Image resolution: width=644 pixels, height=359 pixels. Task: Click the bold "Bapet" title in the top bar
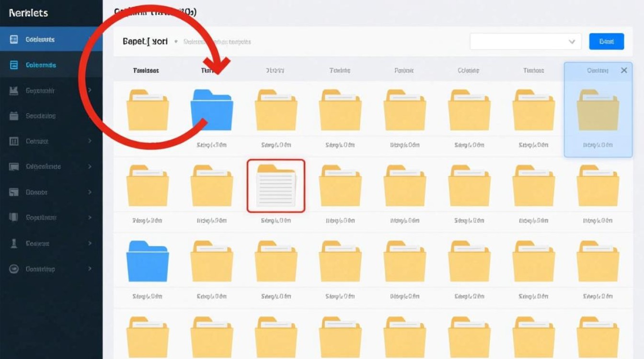tap(145, 42)
